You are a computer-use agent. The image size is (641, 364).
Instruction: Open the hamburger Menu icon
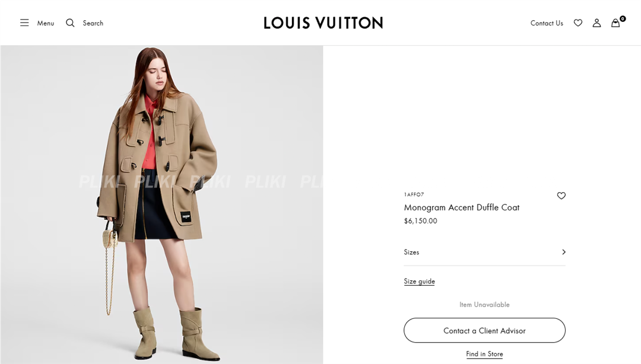coord(24,23)
